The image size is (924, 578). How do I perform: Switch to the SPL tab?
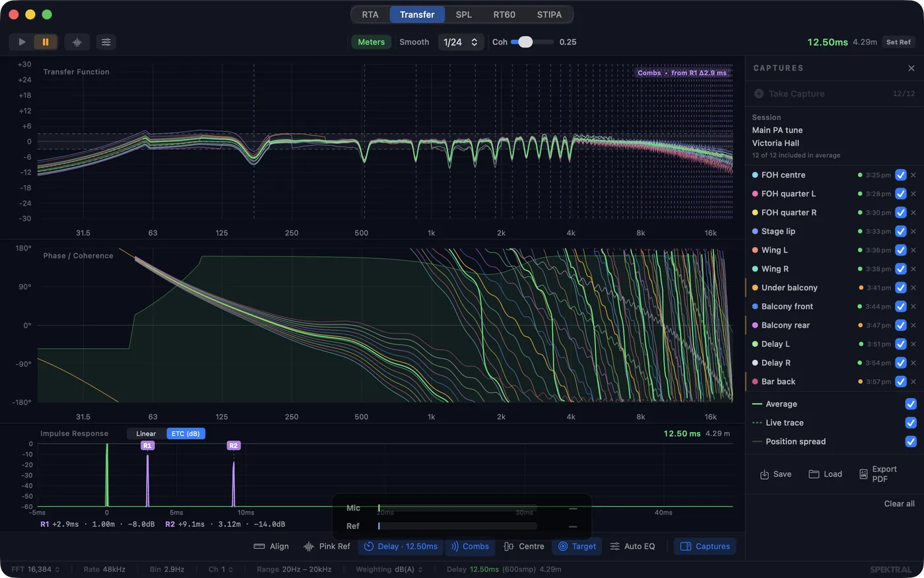464,15
